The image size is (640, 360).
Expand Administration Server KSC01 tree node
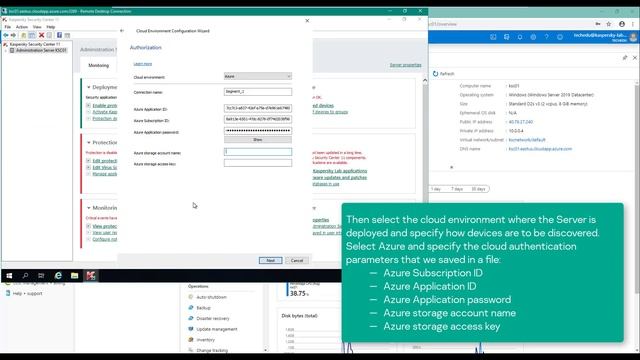click(x=6, y=51)
